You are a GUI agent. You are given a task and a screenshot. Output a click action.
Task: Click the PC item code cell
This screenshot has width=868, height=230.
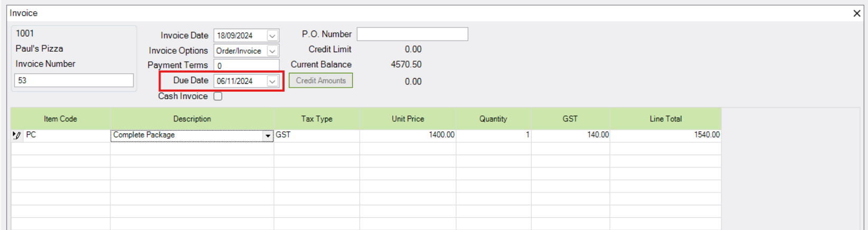coord(67,136)
